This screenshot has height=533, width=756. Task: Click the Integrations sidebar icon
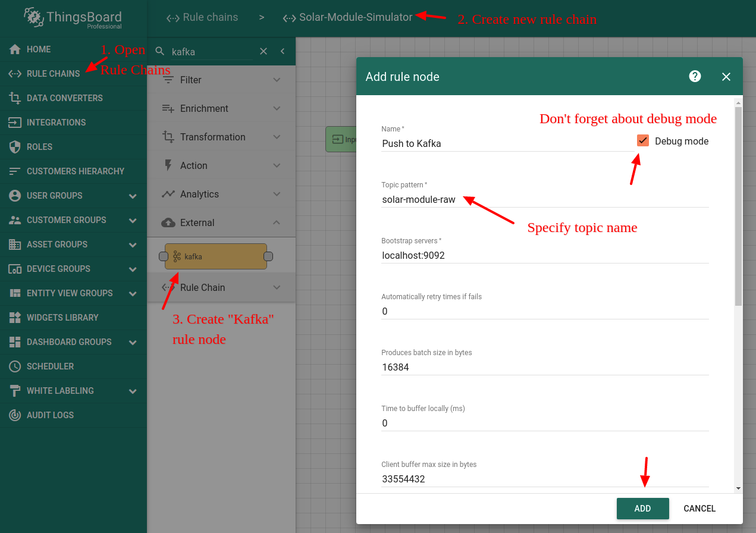tap(15, 123)
